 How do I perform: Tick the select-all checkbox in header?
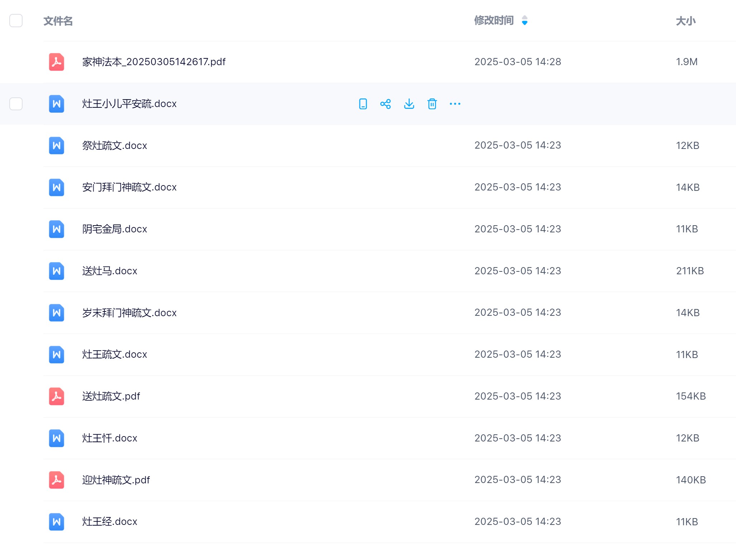[x=16, y=21]
